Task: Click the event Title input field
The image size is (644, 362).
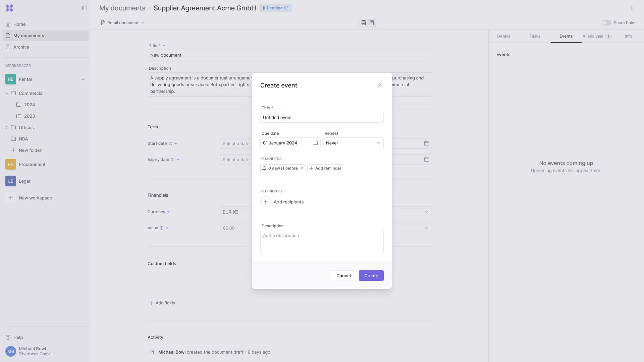Action: pos(322,117)
